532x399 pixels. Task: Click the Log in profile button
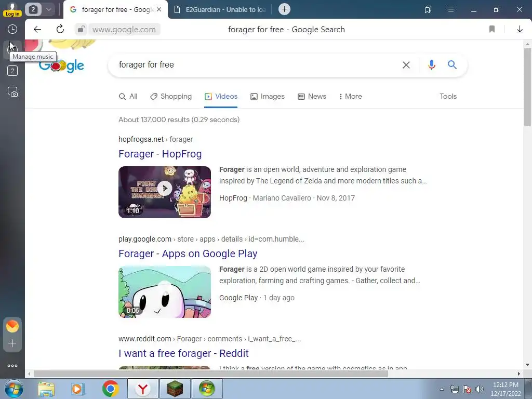12,9
